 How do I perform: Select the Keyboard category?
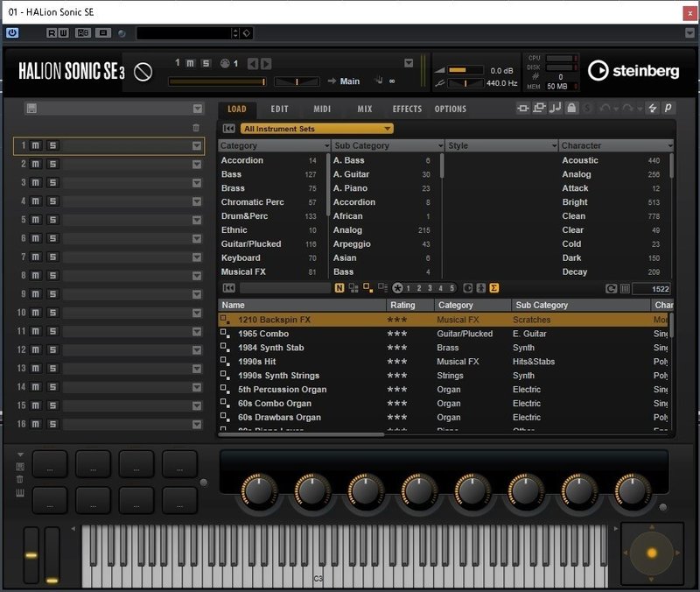pos(241,257)
